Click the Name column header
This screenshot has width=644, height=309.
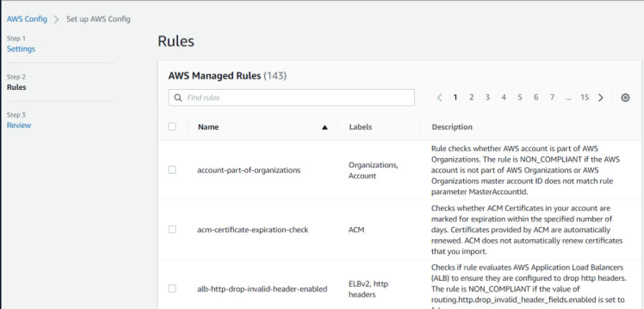pyautogui.click(x=208, y=127)
